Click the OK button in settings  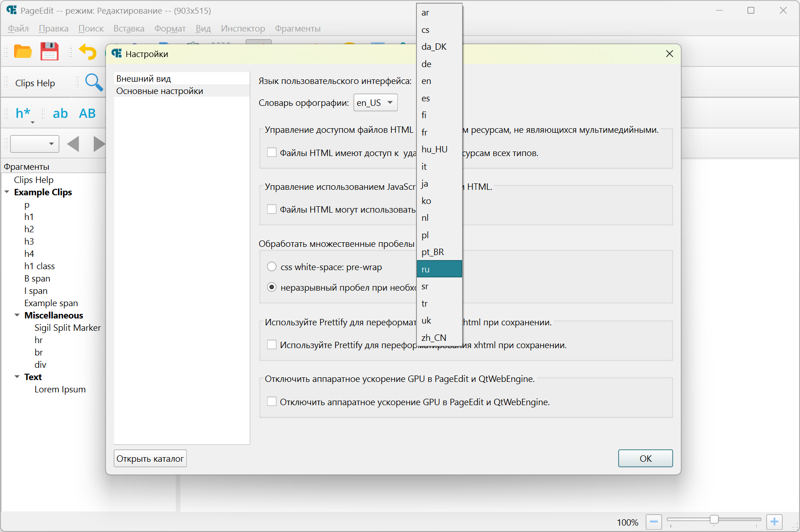click(645, 459)
